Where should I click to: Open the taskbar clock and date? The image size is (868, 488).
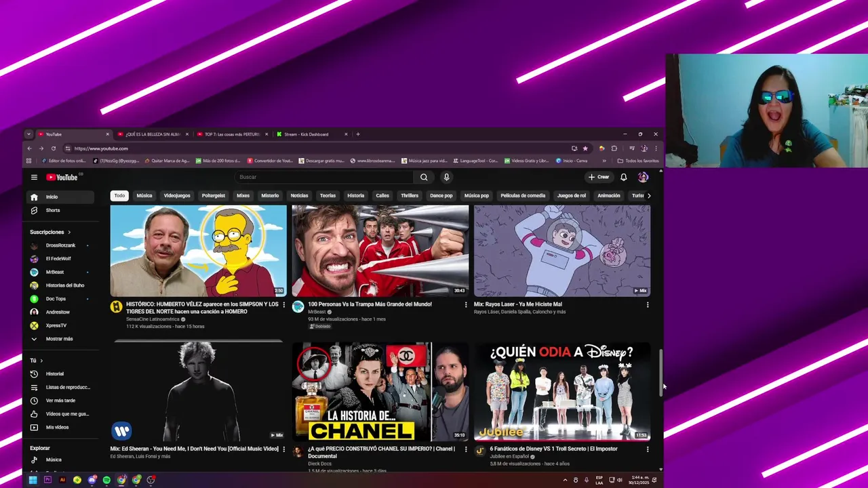point(639,480)
